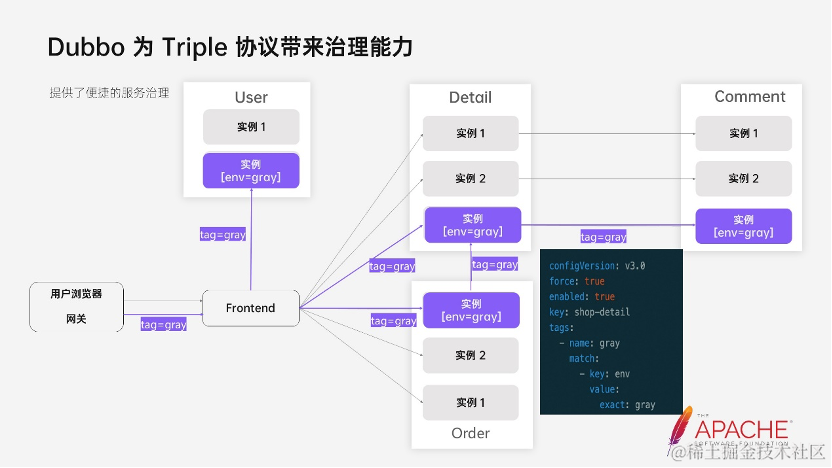The height and width of the screenshot is (468, 832).
Task: Click tag=gray label on Order-to-Detail arrow
Action: (495, 264)
